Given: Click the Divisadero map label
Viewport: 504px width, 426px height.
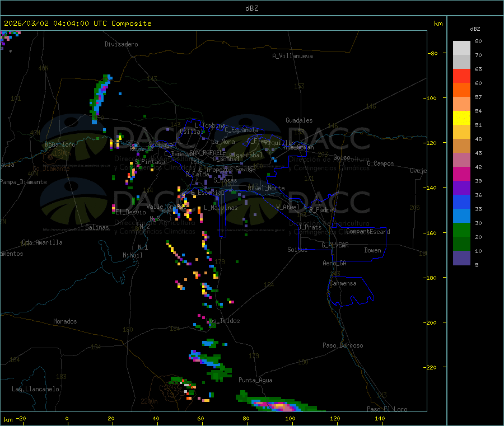Looking at the screenshot, I should 121,44.
